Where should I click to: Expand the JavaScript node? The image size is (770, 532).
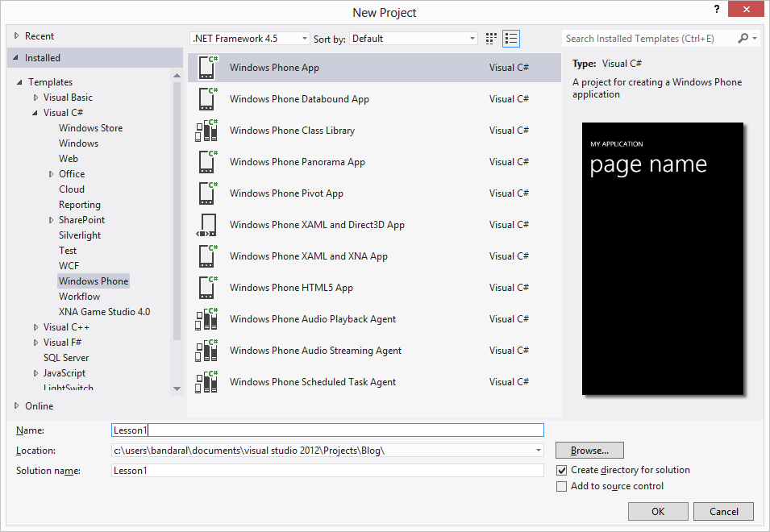click(35, 373)
